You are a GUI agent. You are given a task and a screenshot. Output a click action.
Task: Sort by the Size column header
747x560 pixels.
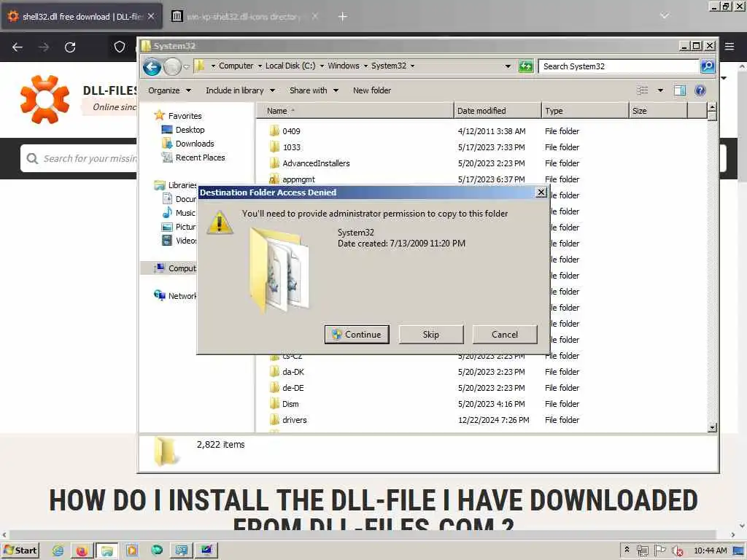658,111
